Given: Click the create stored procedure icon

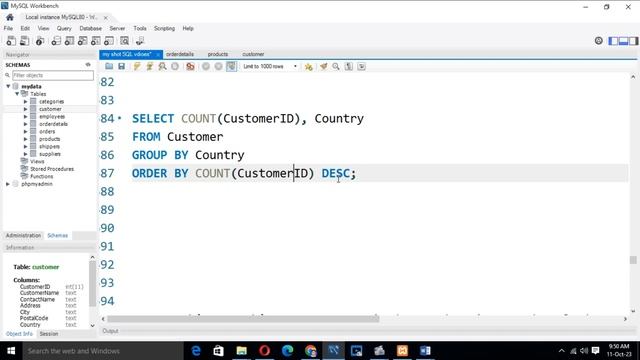Looking at the screenshot, I should (96, 41).
